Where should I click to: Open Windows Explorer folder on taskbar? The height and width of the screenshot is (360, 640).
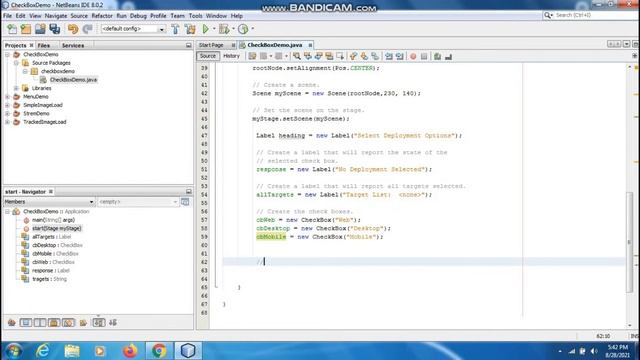point(72,351)
